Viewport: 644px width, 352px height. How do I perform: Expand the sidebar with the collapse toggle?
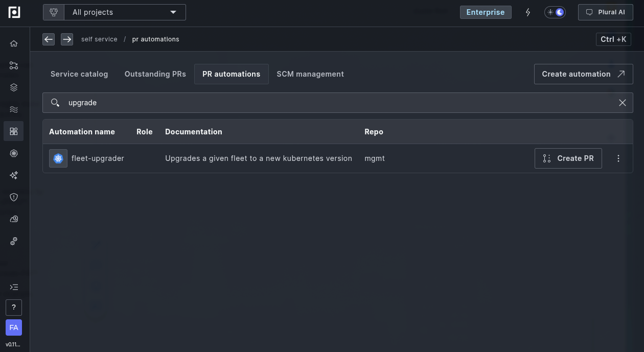pos(14,287)
